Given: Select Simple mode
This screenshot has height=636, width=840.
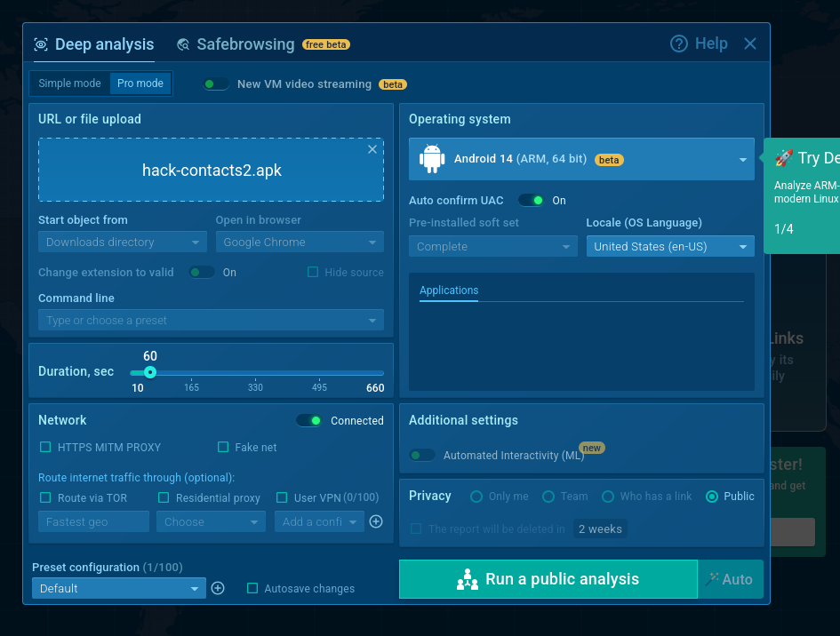Looking at the screenshot, I should (x=69, y=83).
